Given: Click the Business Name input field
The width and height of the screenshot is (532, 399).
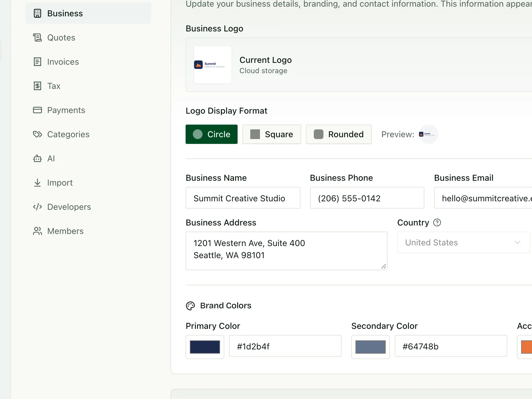Looking at the screenshot, I should coord(243,198).
